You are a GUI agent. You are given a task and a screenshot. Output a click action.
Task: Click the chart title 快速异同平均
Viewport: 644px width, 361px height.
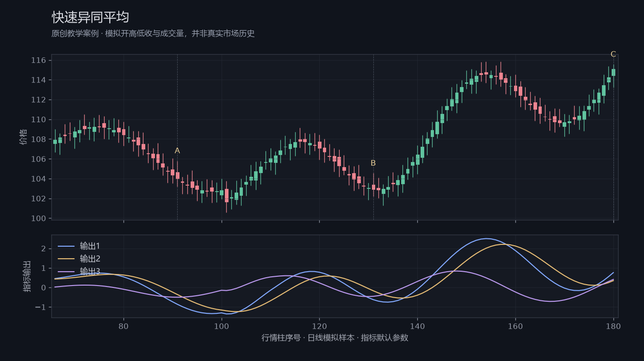pyautogui.click(x=90, y=18)
